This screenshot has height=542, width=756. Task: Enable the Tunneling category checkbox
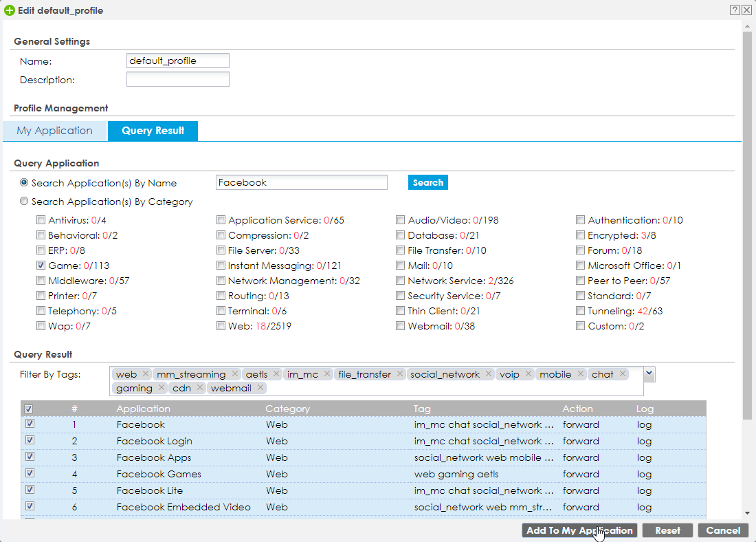coord(581,311)
